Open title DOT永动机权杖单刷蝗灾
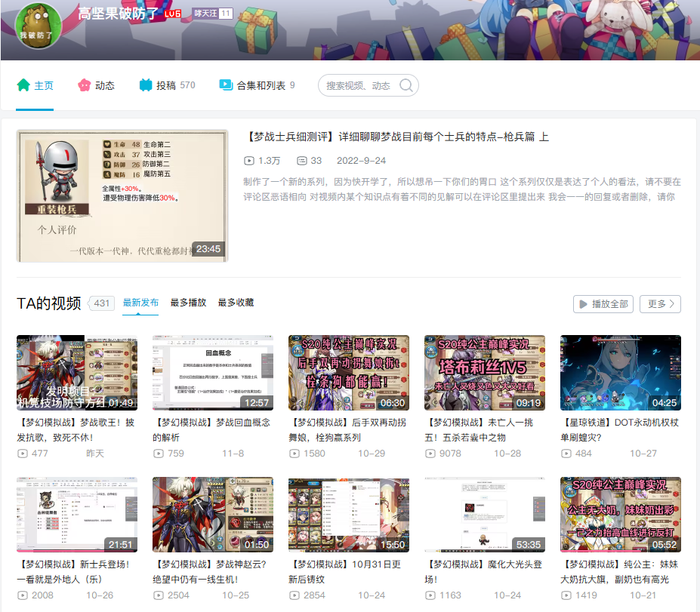The height and width of the screenshot is (612, 700). (620, 430)
